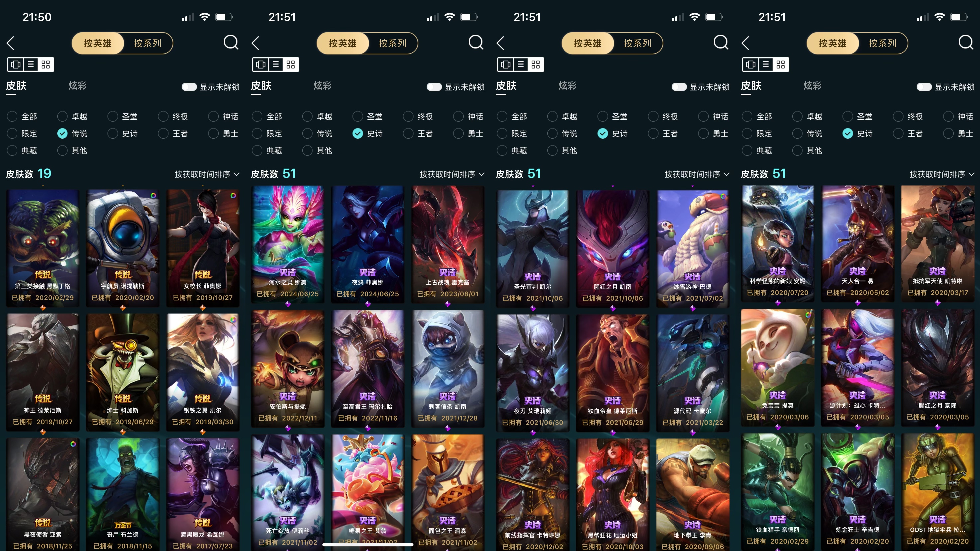Switch to list view on the 19-skins screen
980x551 pixels.
pos(31,65)
